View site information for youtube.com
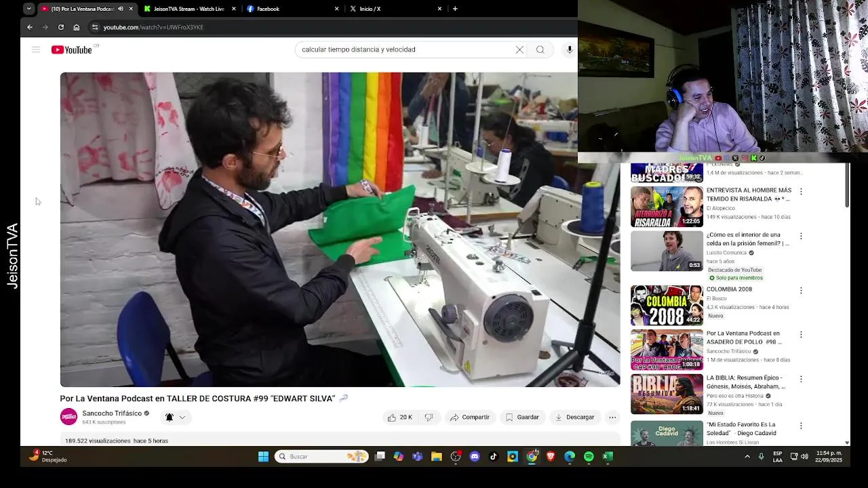The image size is (868, 488). (x=95, y=27)
